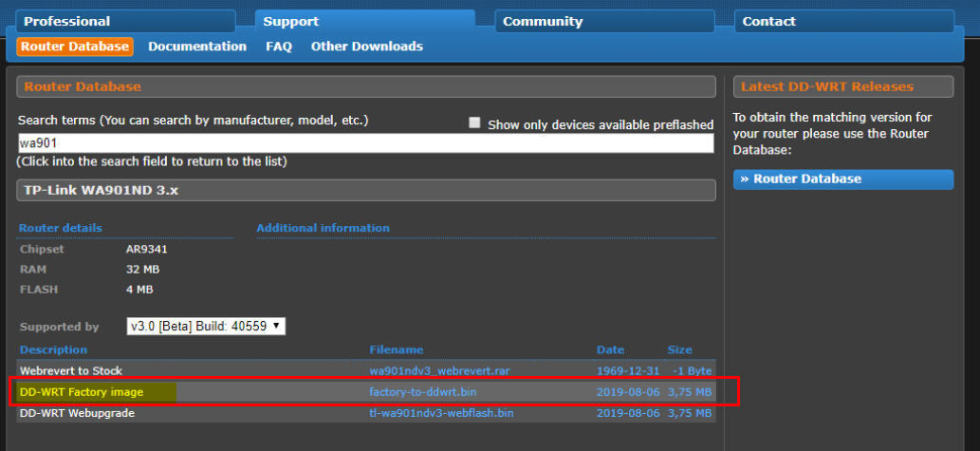Viewport: 980px width, 451px height.
Task: Select Router Database submenu item
Action: pos(74,47)
